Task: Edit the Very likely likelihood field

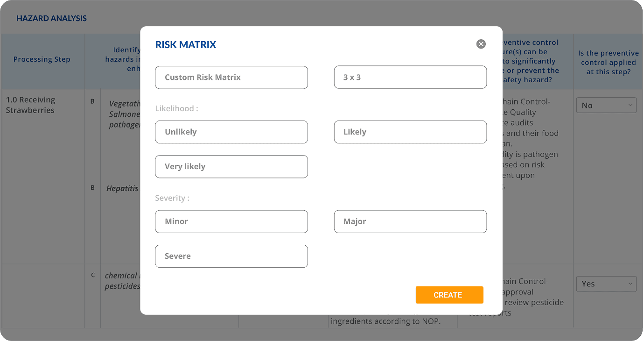Action: point(231,167)
